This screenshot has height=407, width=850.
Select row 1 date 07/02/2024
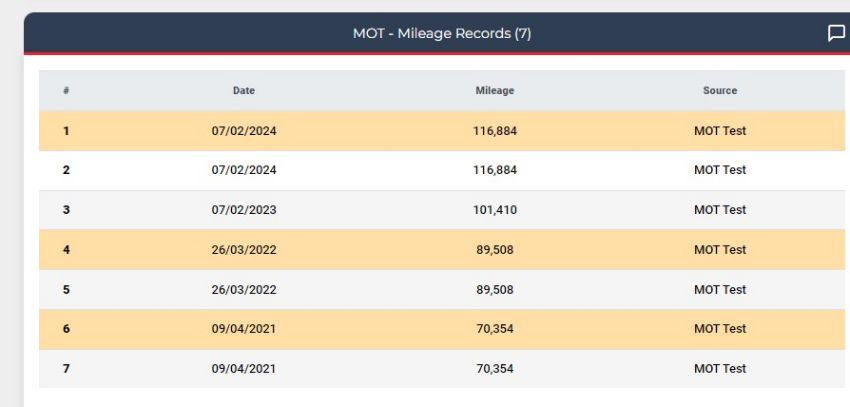click(x=244, y=131)
